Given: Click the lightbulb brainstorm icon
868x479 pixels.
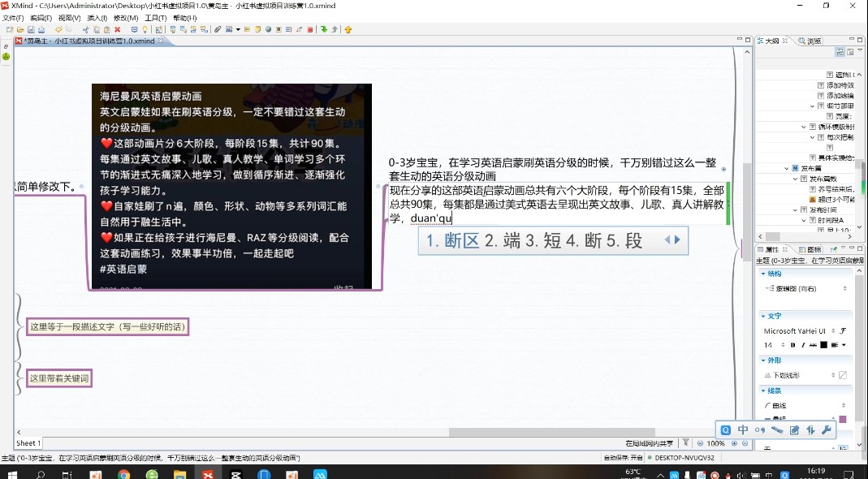Looking at the screenshot, I should point(145,30).
